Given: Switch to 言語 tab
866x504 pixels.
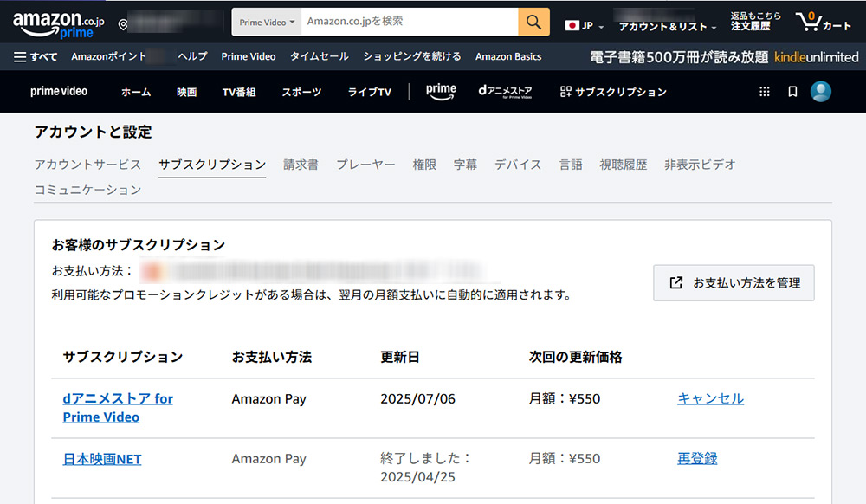Looking at the screenshot, I should click(571, 165).
